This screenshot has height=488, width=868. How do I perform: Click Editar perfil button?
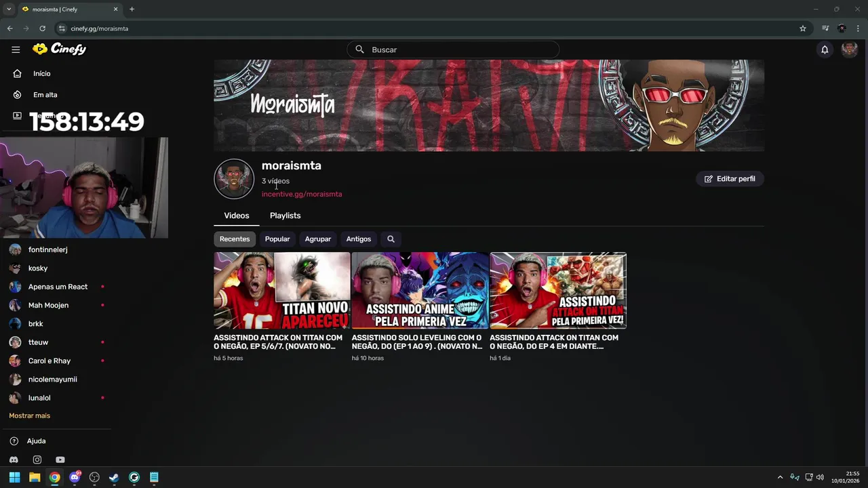[x=730, y=179]
